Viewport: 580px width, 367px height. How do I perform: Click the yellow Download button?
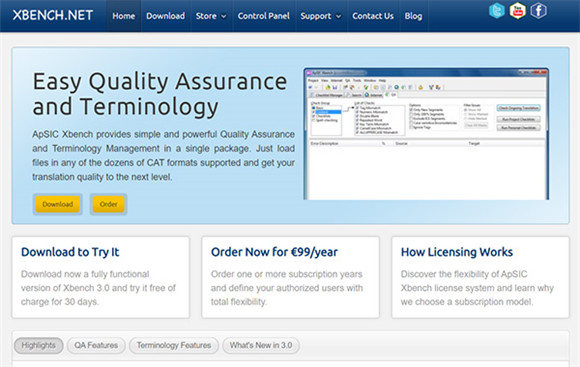[x=57, y=204]
